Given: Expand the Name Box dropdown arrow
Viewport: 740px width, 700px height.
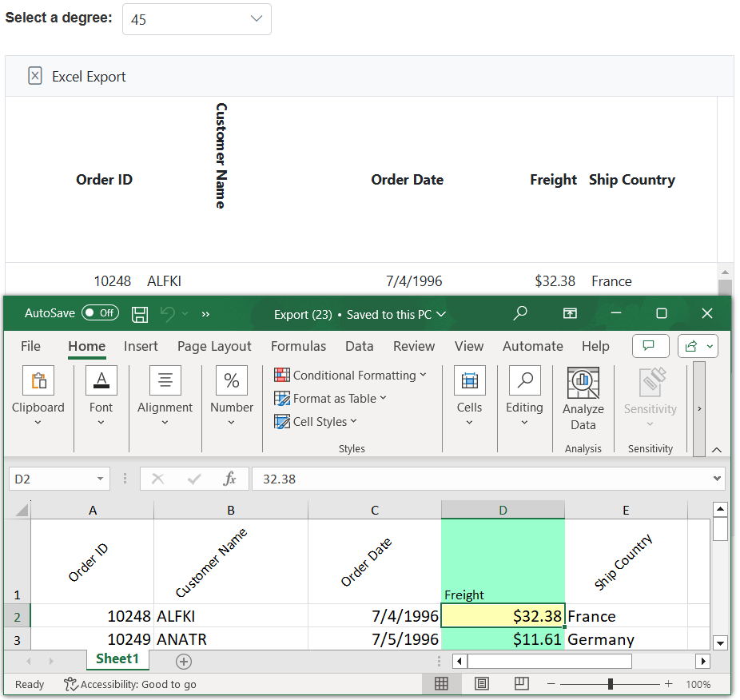Looking at the screenshot, I should pyautogui.click(x=100, y=479).
